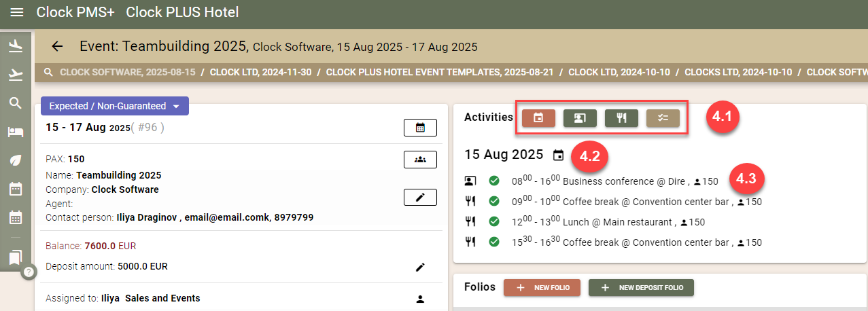Screen dimensions: 868x311
Task: Add activity with the orange calendar button
Action: pyautogui.click(x=538, y=118)
